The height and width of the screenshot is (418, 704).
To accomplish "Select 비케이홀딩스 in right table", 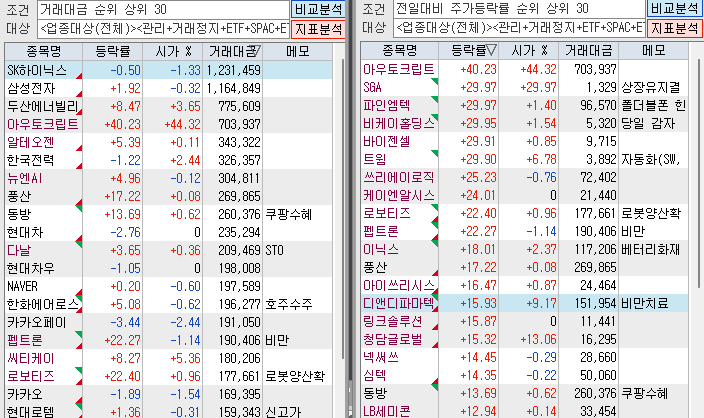I will click(399, 123).
